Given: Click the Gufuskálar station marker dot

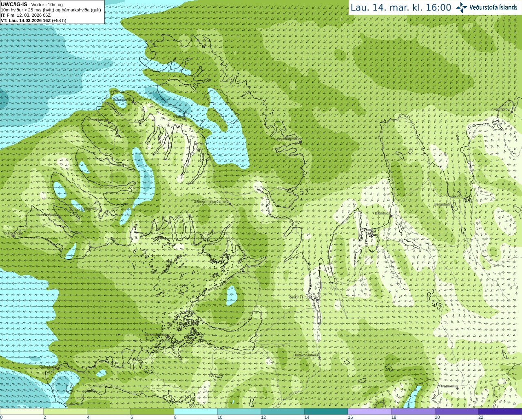Looking at the screenshot, I should click(57, 369).
